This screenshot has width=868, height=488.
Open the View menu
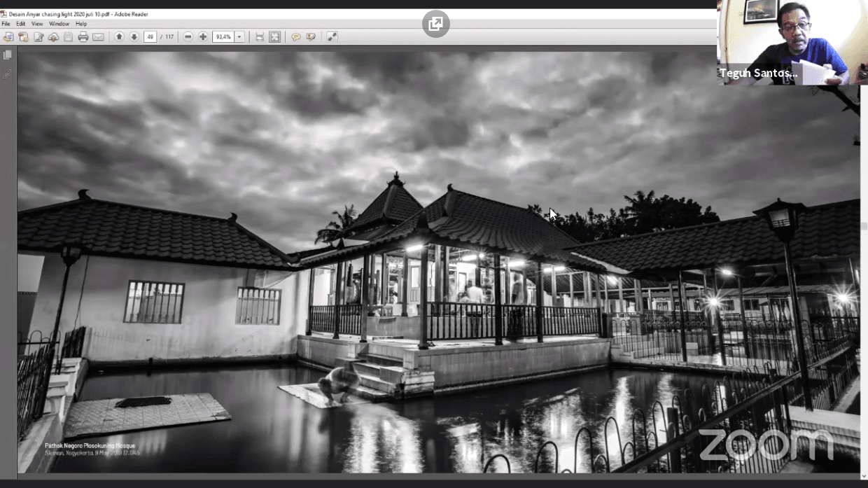[37, 24]
